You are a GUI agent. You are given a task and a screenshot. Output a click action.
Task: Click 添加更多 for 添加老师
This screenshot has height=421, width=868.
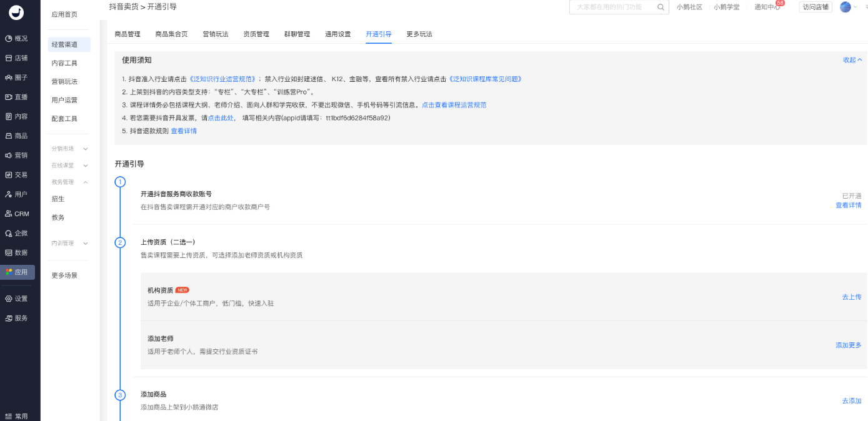click(849, 345)
